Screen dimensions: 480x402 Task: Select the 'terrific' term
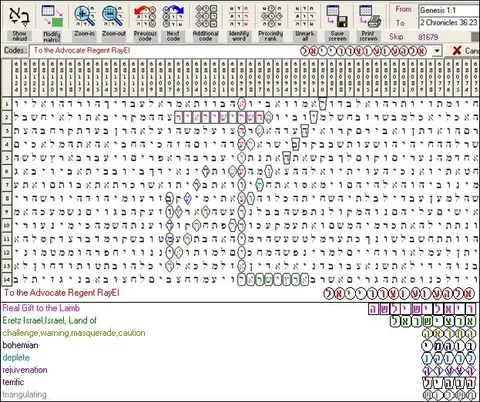(13, 382)
